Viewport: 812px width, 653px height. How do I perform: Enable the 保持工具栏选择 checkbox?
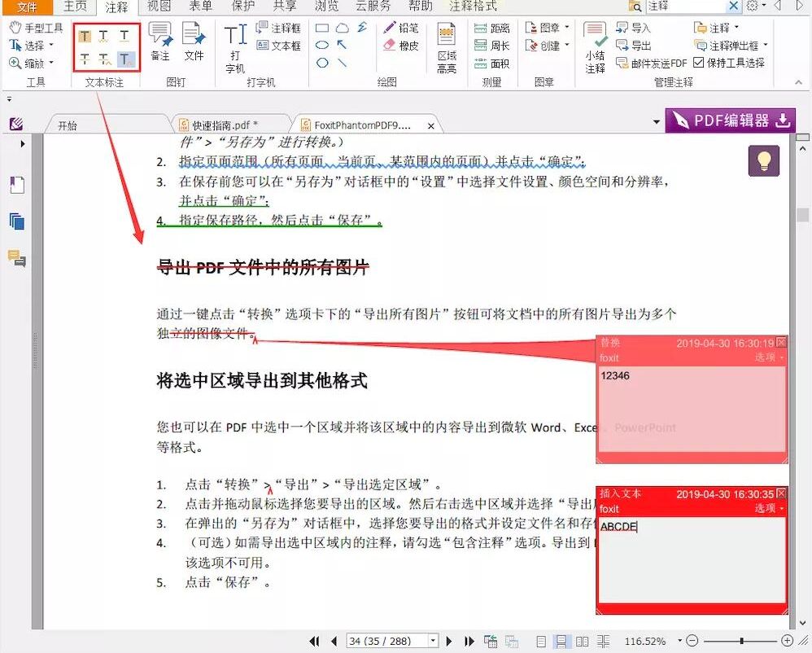697,63
